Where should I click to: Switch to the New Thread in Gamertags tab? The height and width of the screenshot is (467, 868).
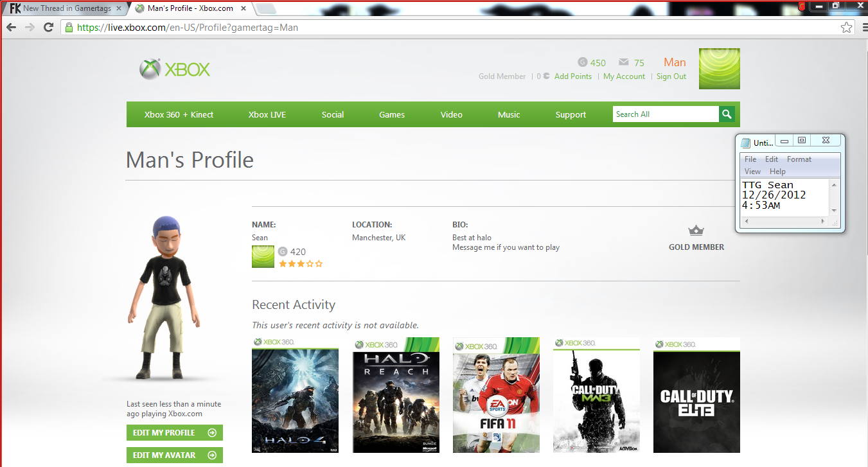click(x=64, y=8)
